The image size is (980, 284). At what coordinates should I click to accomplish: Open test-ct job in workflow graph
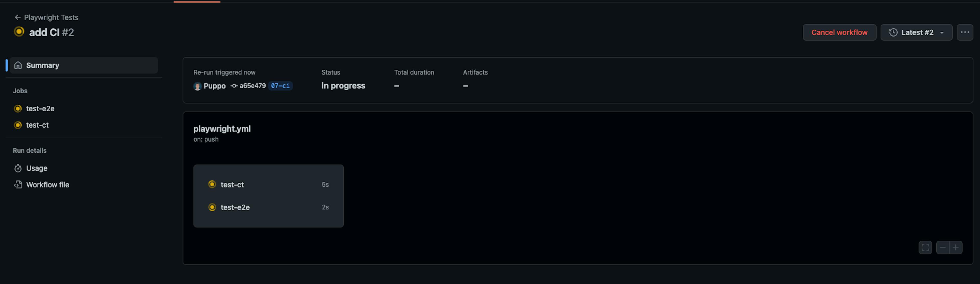tap(232, 185)
